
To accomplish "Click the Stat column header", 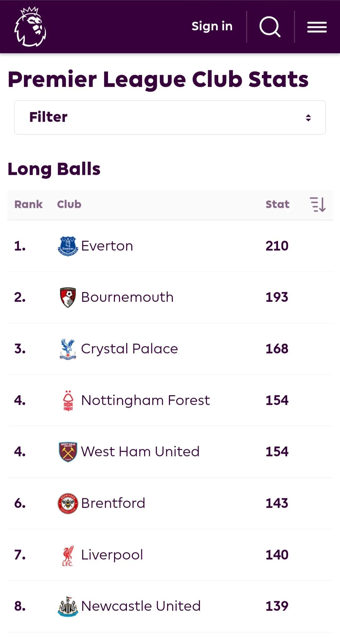I will coord(277,204).
